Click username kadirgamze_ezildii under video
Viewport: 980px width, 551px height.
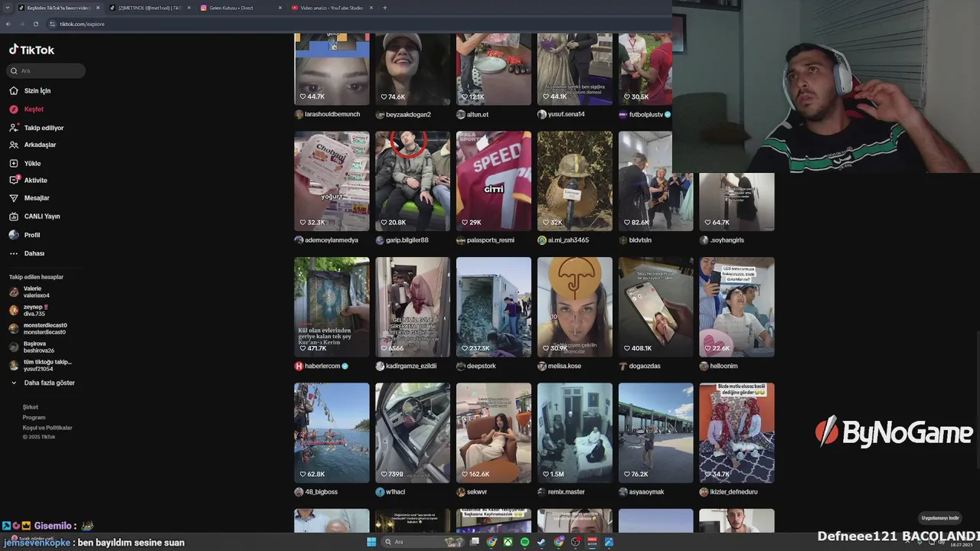coord(411,367)
